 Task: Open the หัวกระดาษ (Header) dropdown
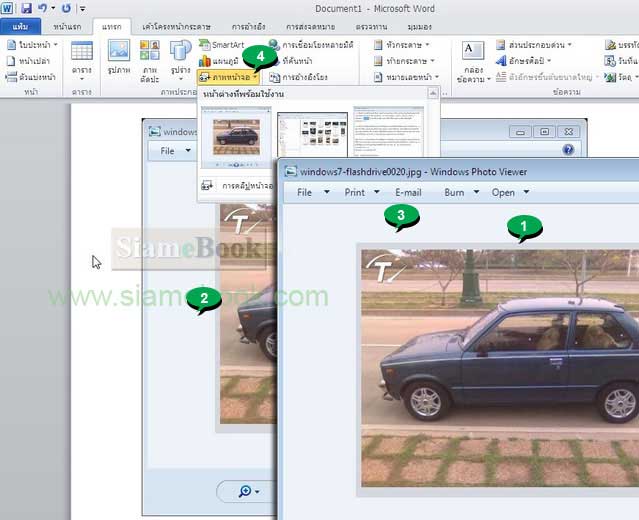(402, 44)
